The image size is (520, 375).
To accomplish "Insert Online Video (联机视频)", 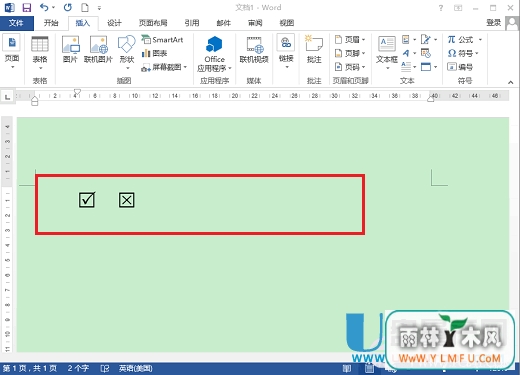I will pyautogui.click(x=254, y=49).
